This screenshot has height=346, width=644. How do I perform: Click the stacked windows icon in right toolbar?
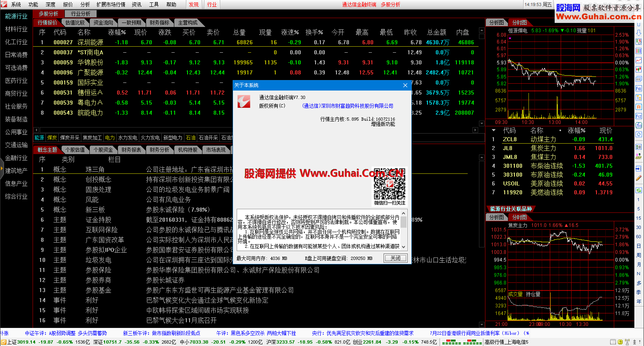[639, 79]
